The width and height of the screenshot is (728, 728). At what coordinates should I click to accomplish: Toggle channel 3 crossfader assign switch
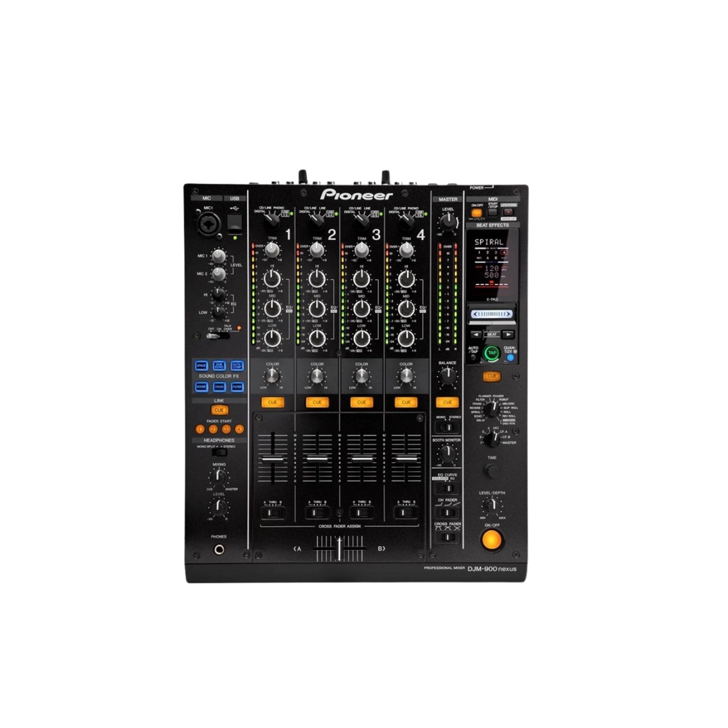click(x=362, y=513)
